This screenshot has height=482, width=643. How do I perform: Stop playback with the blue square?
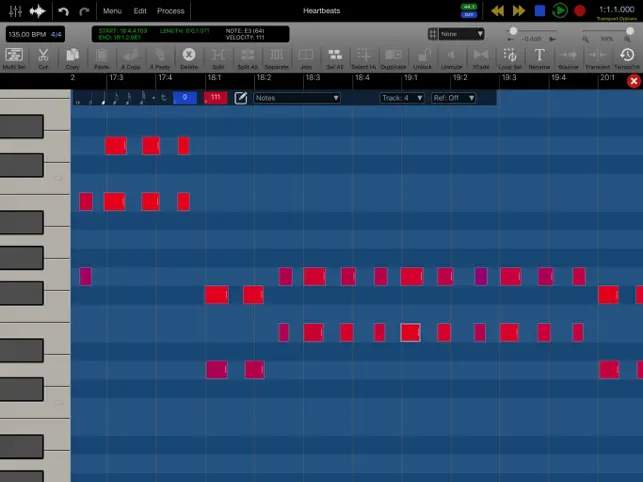coord(540,11)
